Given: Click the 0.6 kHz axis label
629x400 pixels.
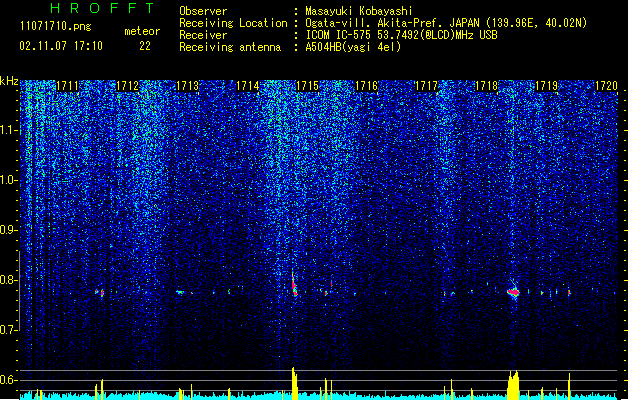Looking at the screenshot, I should (9, 380).
